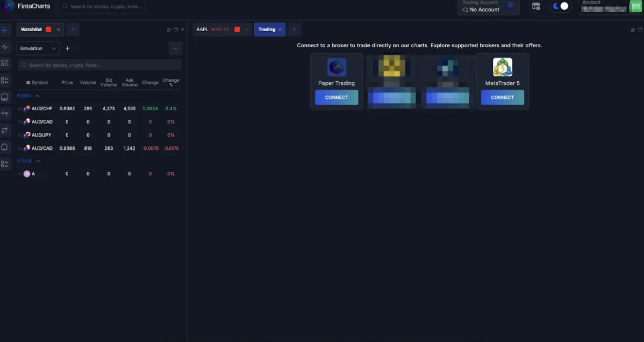The image size is (644, 342).
Task: Click the chart icon in left sidebar
Action: pyautogui.click(x=5, y=47)
